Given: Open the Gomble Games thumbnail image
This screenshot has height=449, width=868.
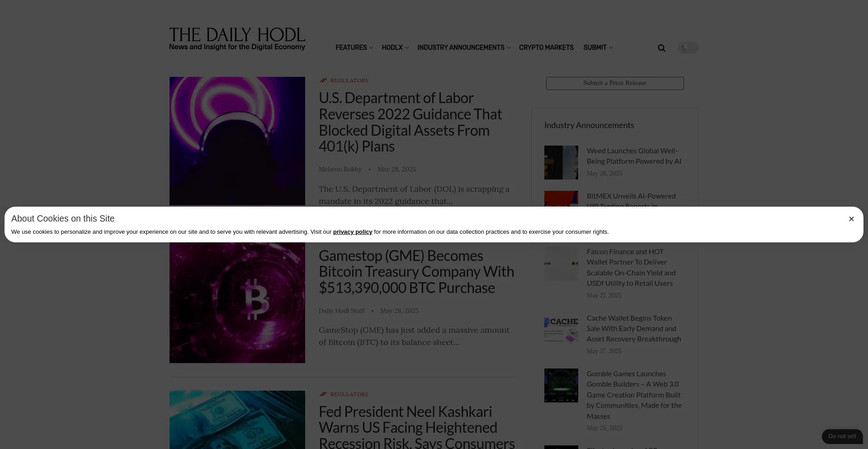Looking at the screenshot, I should click(x=561, y=385).
